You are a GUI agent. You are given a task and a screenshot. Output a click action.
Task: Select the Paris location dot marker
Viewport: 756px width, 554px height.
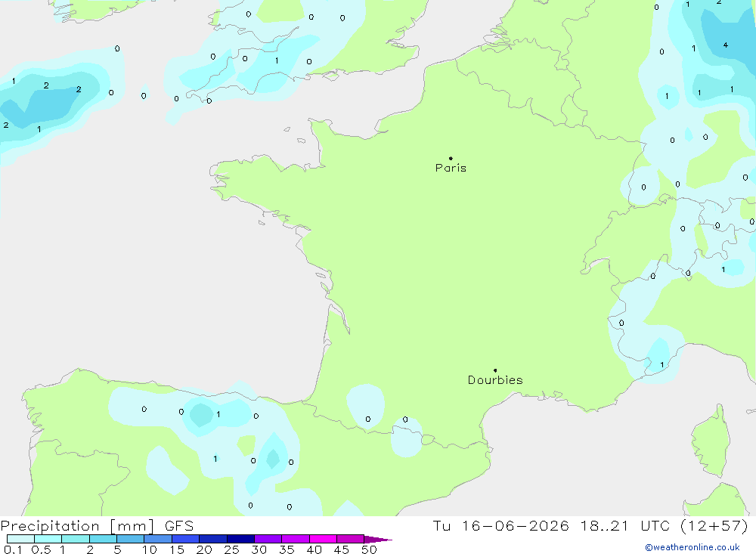[451, 158]
